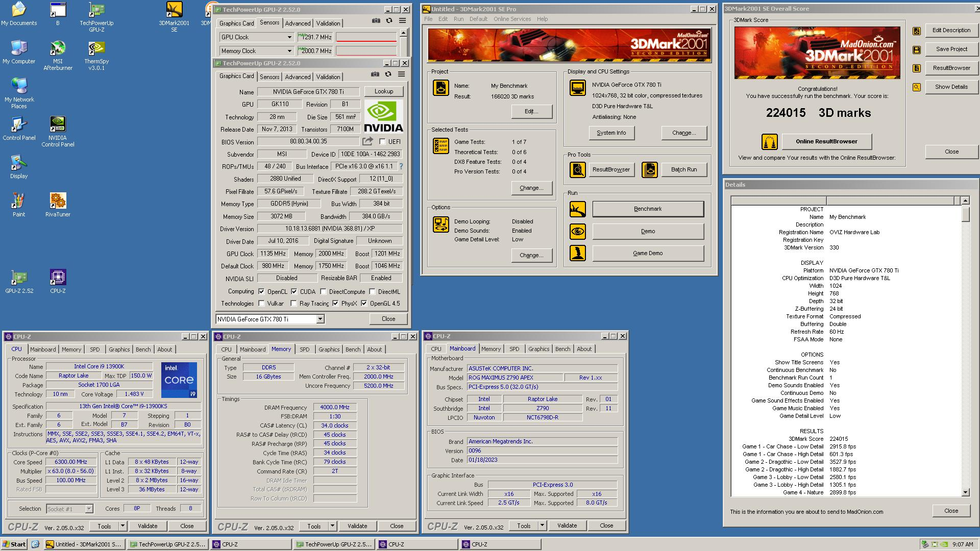Screen dimensions: 980x551
Task: Open MSI Afterburner desktop icon
Action: (x=58, y=56)
